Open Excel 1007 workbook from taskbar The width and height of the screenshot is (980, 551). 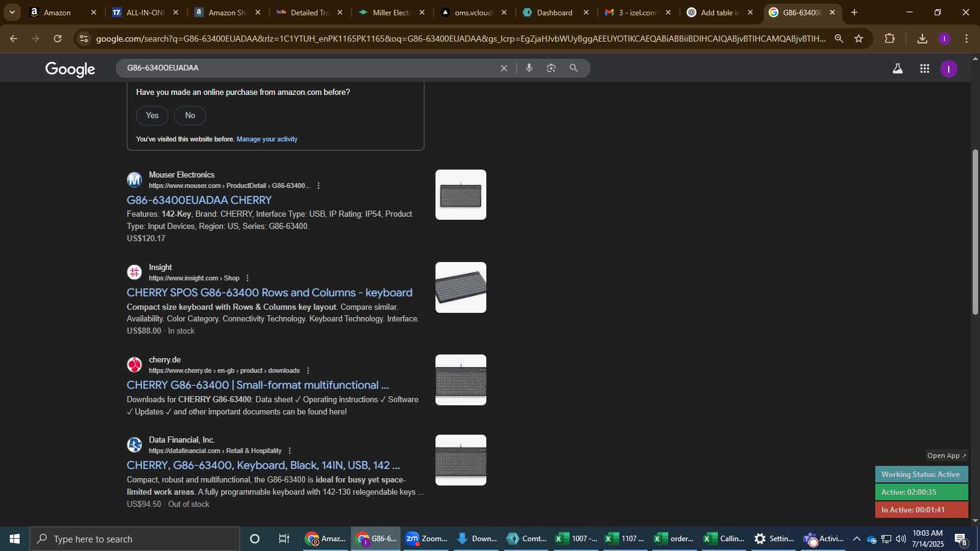(576, 539)
